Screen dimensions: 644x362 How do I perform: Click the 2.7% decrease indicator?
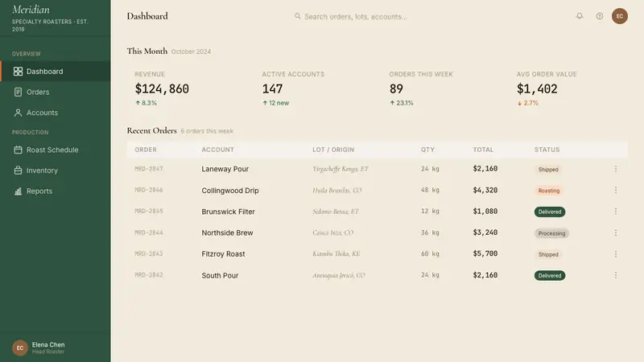coord(527,103)
